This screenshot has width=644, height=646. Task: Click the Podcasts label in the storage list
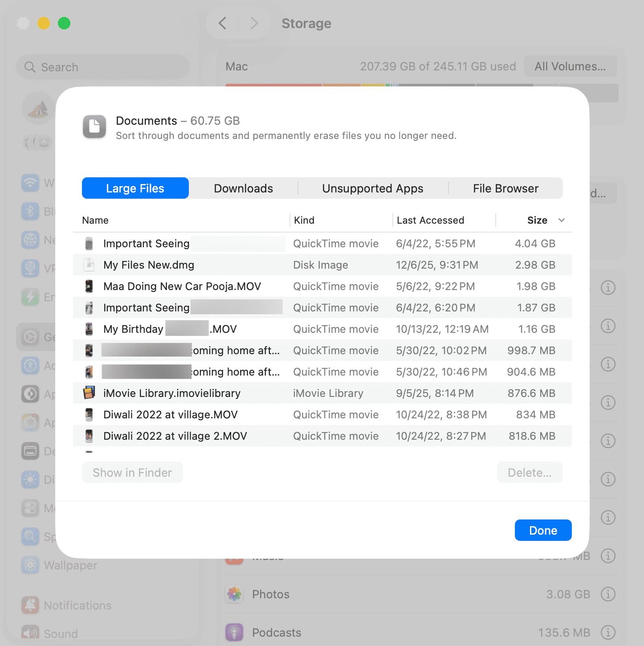[277, 633]
